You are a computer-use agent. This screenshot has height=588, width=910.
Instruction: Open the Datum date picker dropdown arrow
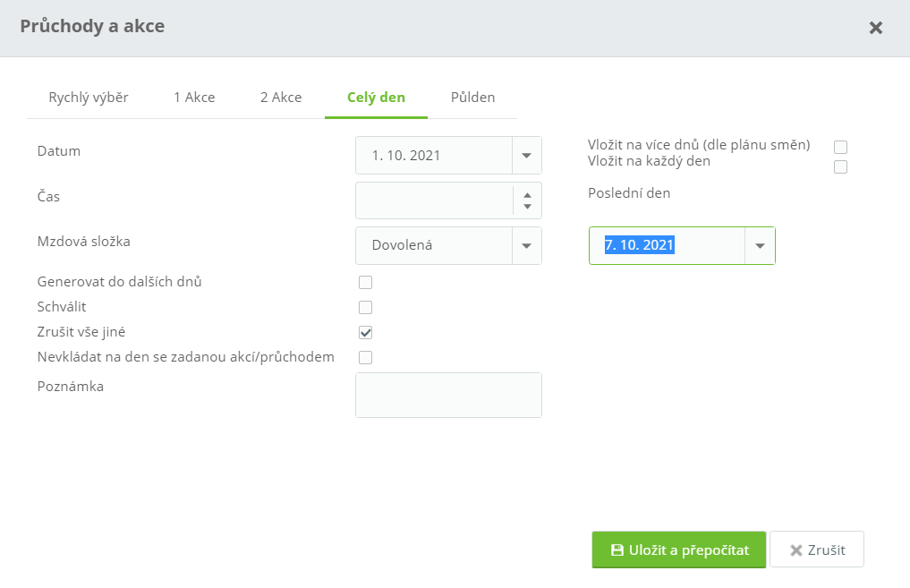pyautogui.click(x=527, y=156)
